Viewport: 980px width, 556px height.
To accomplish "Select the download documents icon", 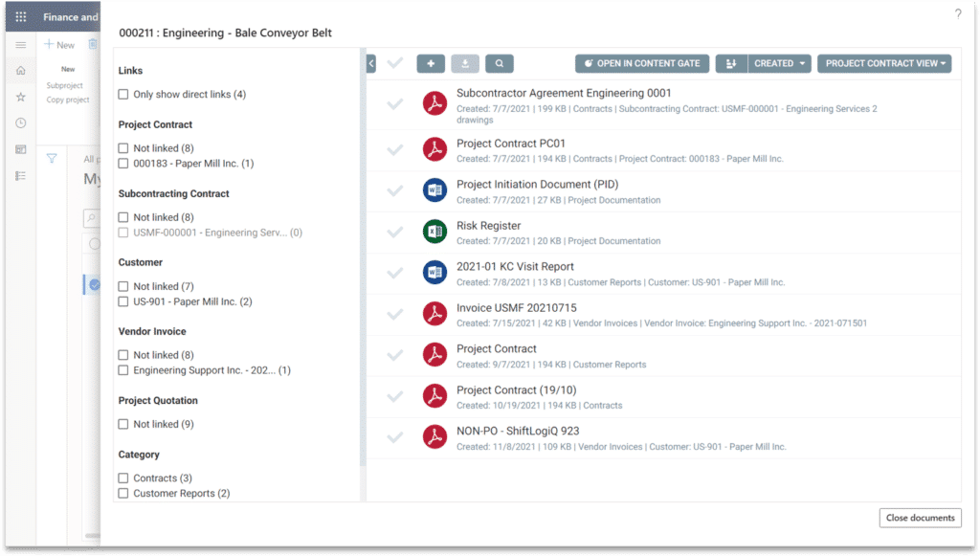I will coord(466,64).
